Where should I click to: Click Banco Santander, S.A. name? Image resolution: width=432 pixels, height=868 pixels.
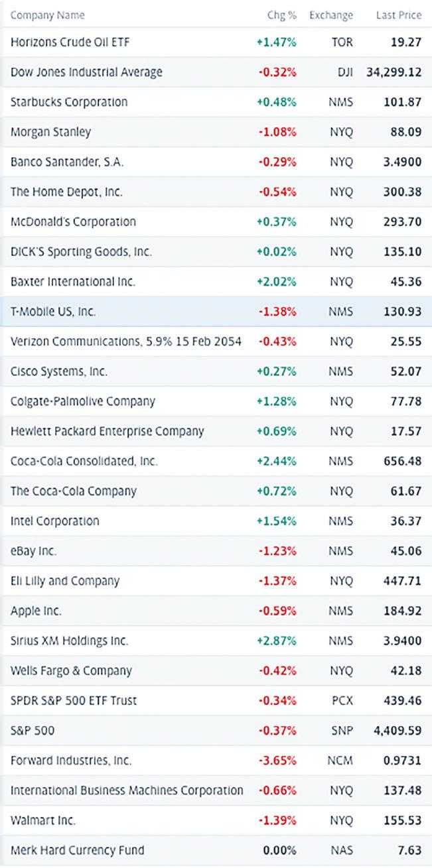[x=66, y=162]
